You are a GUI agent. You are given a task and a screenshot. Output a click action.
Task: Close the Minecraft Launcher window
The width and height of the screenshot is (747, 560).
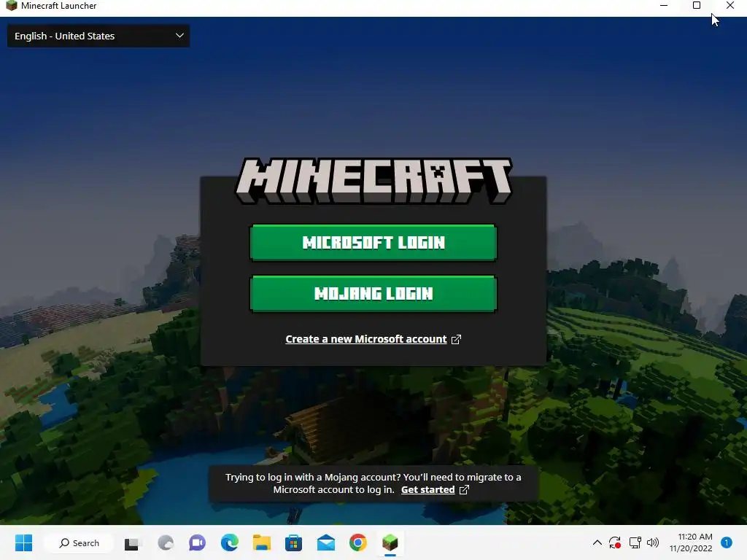coord(729,6)
